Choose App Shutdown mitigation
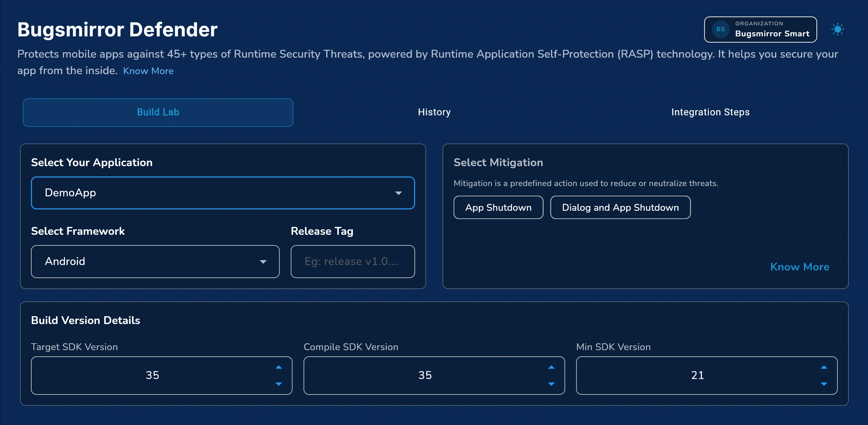Screen dimensions: 868x425 click(x=498, y=207)
